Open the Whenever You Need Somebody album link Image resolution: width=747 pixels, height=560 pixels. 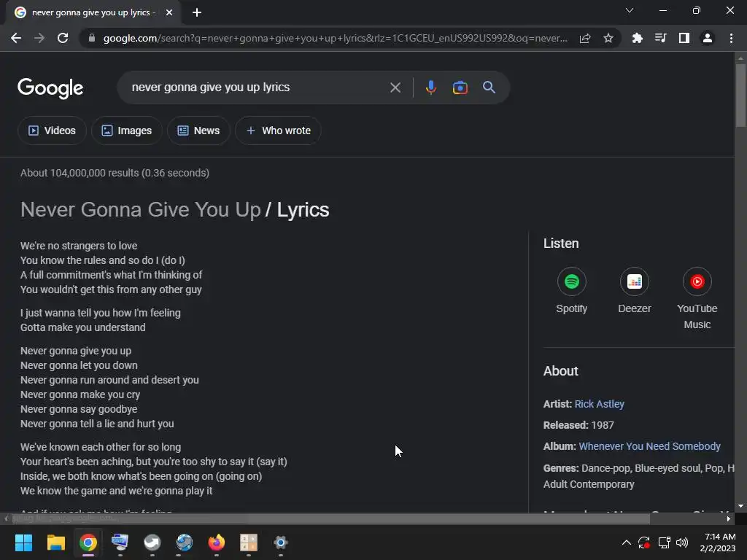point(649,447)
